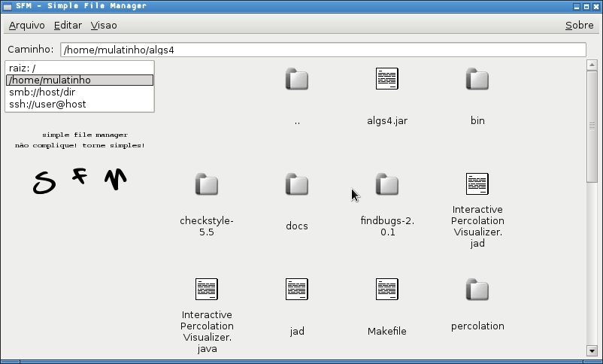Click the 'algs4.jar' file name label
603x364 pixels.
tap(387, 121)
